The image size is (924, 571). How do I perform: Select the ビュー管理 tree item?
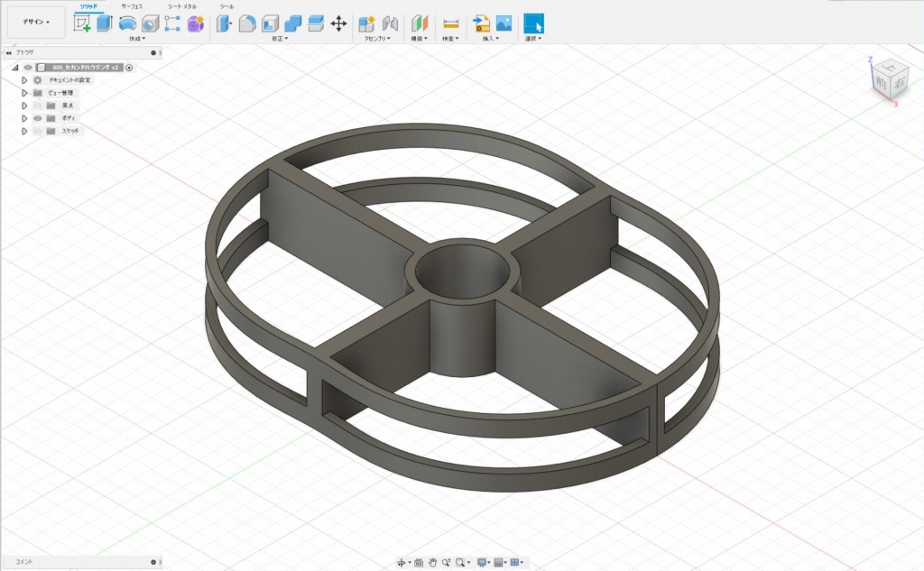(x=60, y=93)
